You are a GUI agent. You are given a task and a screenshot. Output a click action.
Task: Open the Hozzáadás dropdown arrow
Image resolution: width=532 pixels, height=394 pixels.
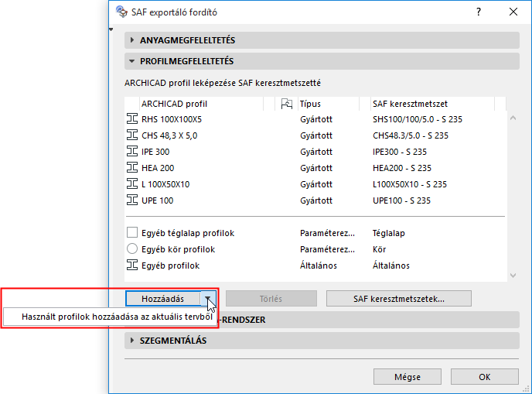(x=208, y=299)
